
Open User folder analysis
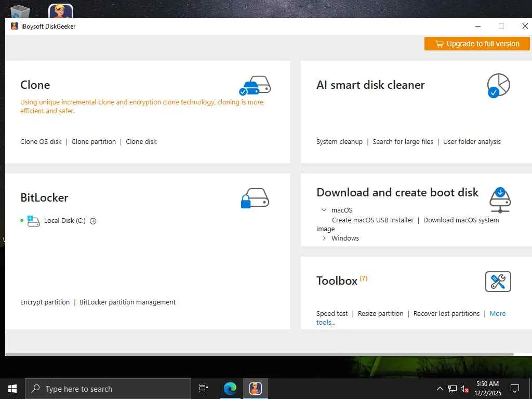(472, 141)
